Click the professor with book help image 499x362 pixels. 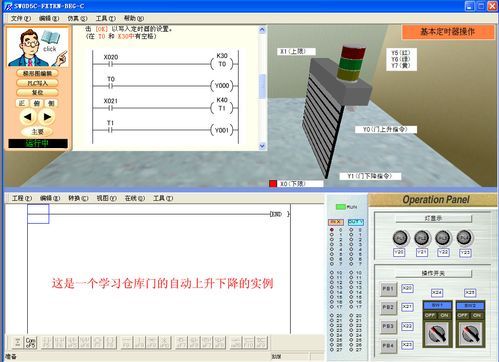[x=38, y=47]
